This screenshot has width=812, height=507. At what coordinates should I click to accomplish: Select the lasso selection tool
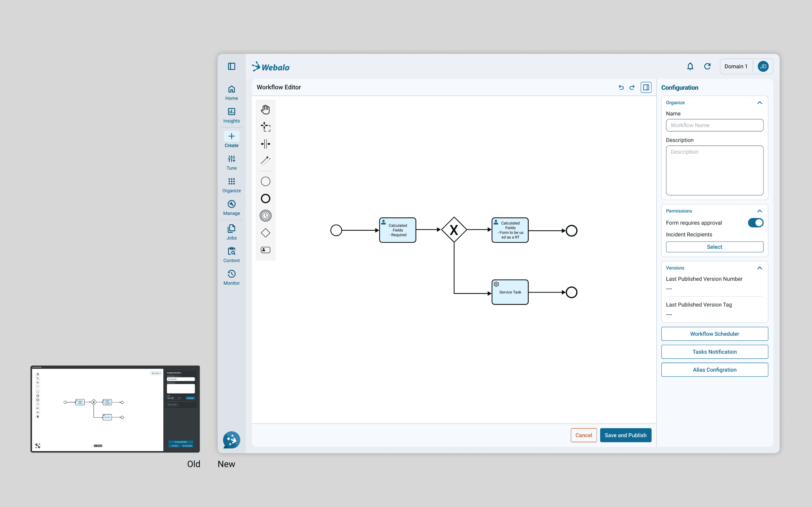[x=265, y=127]
